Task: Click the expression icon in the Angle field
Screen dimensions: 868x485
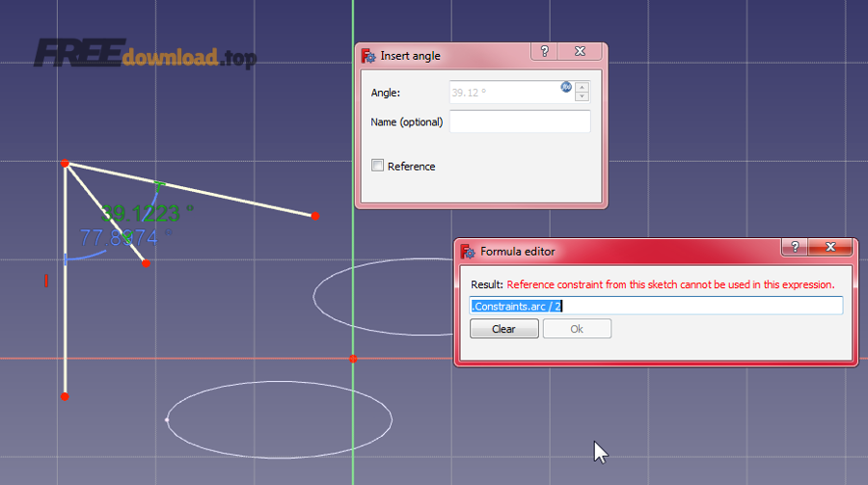Action: (x=566, y=87)
